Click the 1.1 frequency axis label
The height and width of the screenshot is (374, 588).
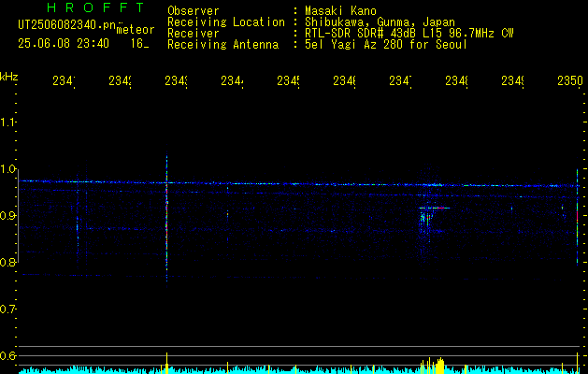[x=7, y=122]
